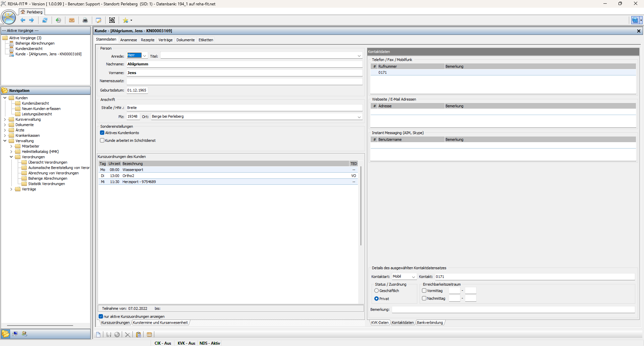Viewport: 644px width, 346px height.
Task: Click the clipboard paste icon in bottom toolbar
Action: click(139, 335)
